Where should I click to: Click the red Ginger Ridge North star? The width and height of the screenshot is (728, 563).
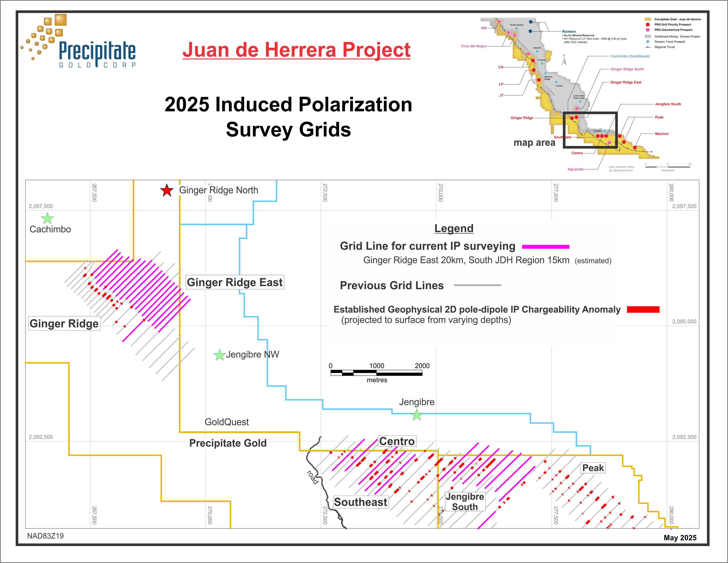pyautogui.click(x=167, y=190)
